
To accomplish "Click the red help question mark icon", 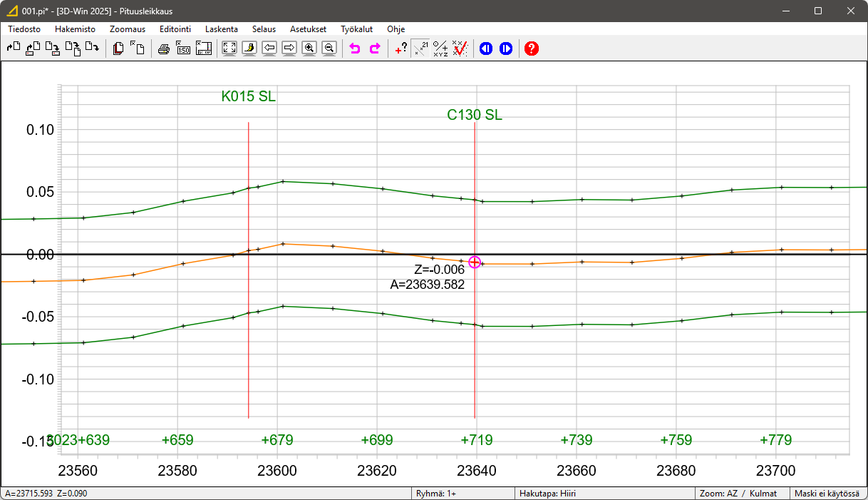I will (531, 49).
